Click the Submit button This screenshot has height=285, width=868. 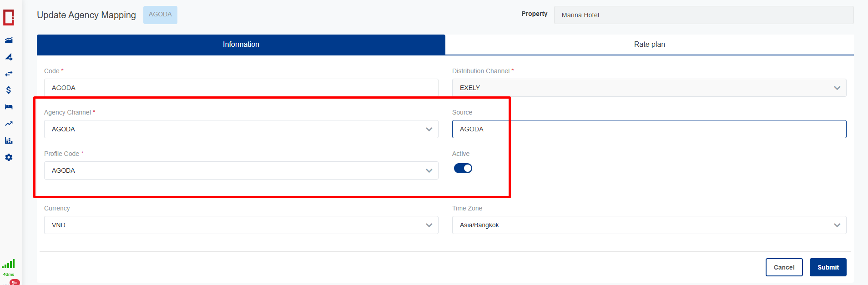point(828,267)
